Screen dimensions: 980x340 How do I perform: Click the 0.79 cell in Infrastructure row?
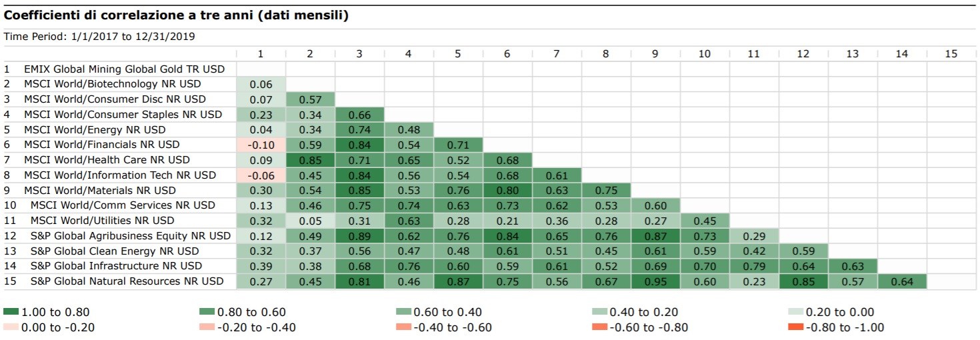(753, 266)
